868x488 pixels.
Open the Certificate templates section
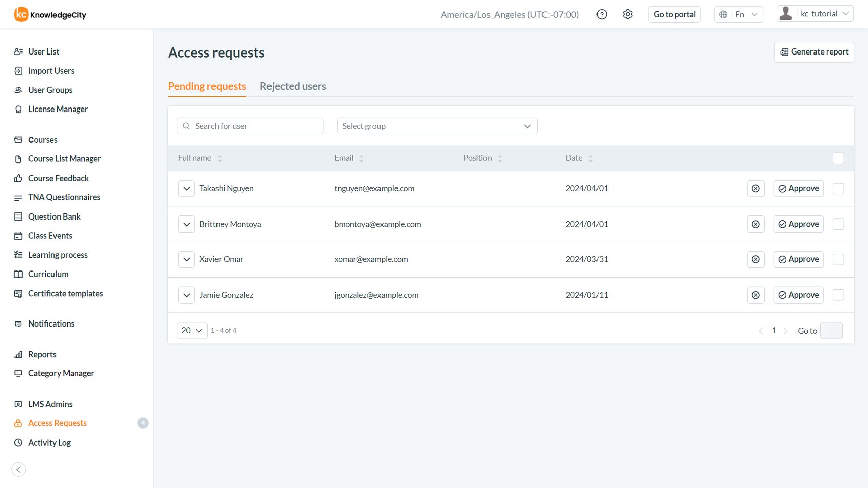click(66, 293)
